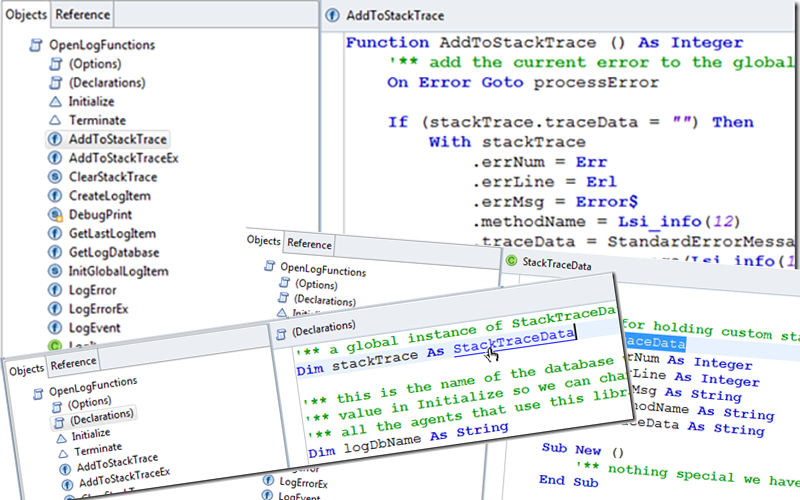Select GetLastLogItem in object tree
Viewport: 800px width, 500px height.
[112, 234]
